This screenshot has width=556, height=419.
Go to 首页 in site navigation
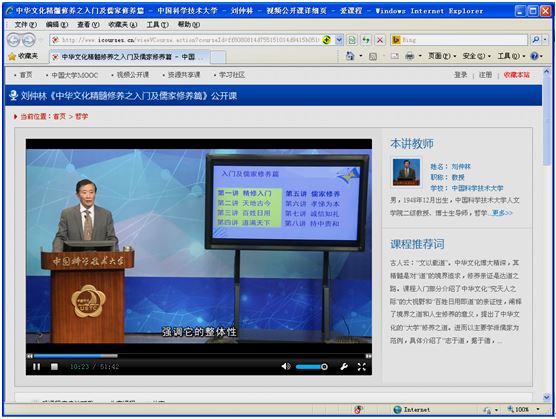(x=26, y=75)
